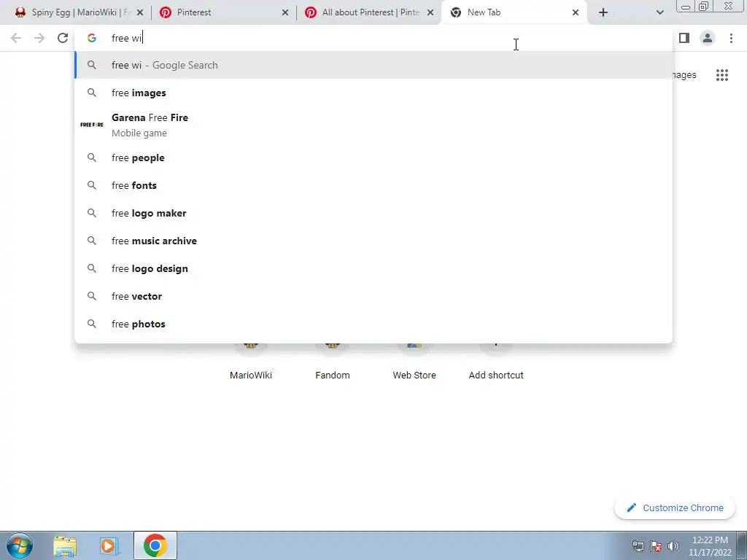Viewport: 747px width, 560px height.
Task: Click the Show desktop strip
Action: pyautogui.click(x=742, y=545)
